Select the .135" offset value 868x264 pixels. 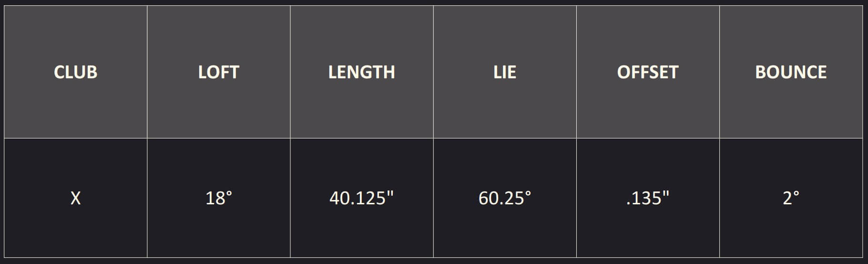pyautogui.click(x=647, y=198)
